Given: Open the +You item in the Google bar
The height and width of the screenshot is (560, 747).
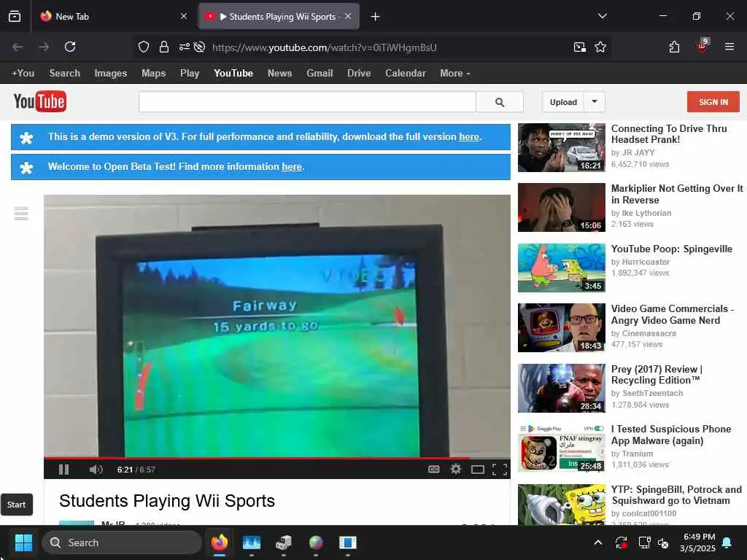Looking at the screenshot, I should [23, 74].
